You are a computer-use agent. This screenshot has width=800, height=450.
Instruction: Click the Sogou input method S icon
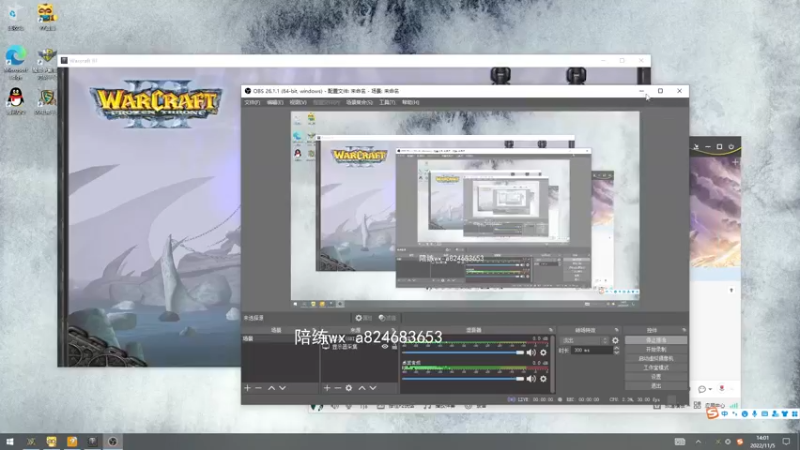coord(712,413)
